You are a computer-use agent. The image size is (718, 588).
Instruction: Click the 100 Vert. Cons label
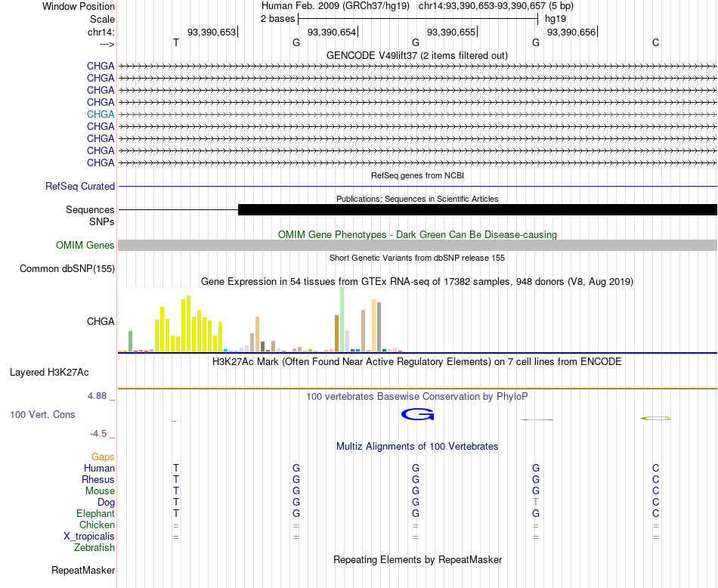click(42, 414)
